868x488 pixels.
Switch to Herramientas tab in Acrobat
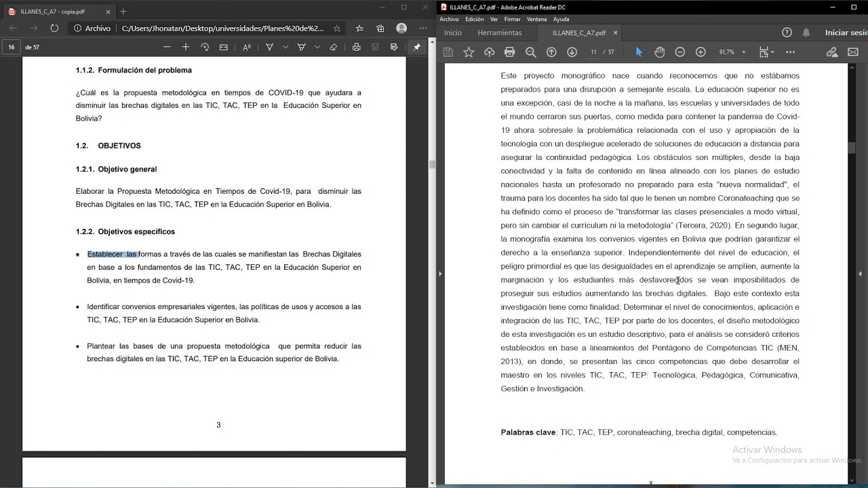click(500, 33)
